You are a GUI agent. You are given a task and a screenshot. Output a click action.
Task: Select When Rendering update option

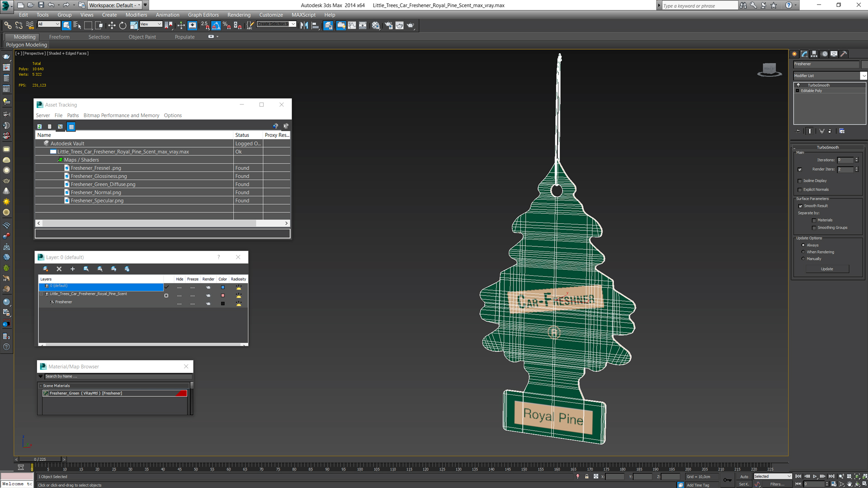803,252
